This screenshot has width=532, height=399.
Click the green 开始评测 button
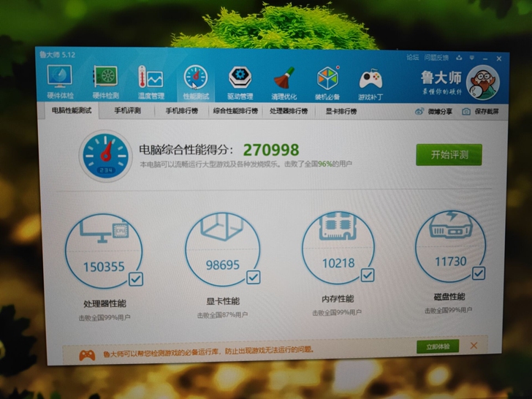tap(449, 155)
